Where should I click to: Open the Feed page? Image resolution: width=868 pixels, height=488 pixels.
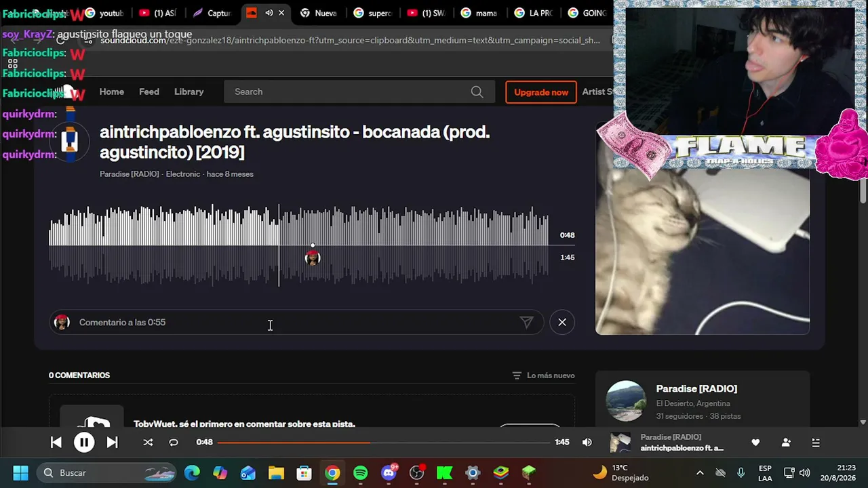[149, 91]
